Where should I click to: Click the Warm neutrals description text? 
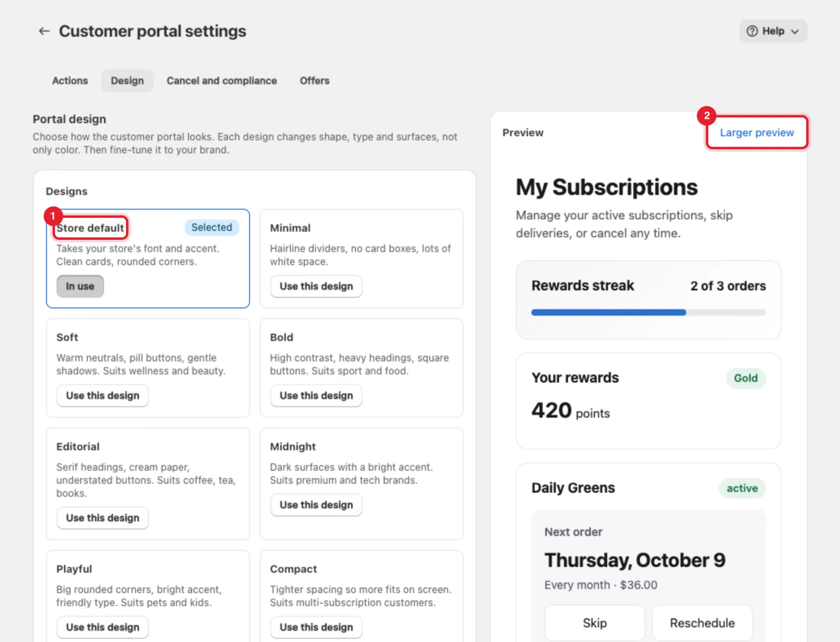click(141, 364)
